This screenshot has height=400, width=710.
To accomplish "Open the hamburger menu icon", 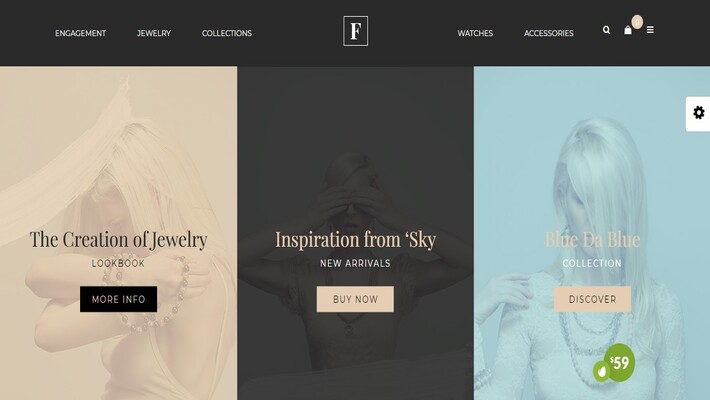I will [x=650, y=30].
